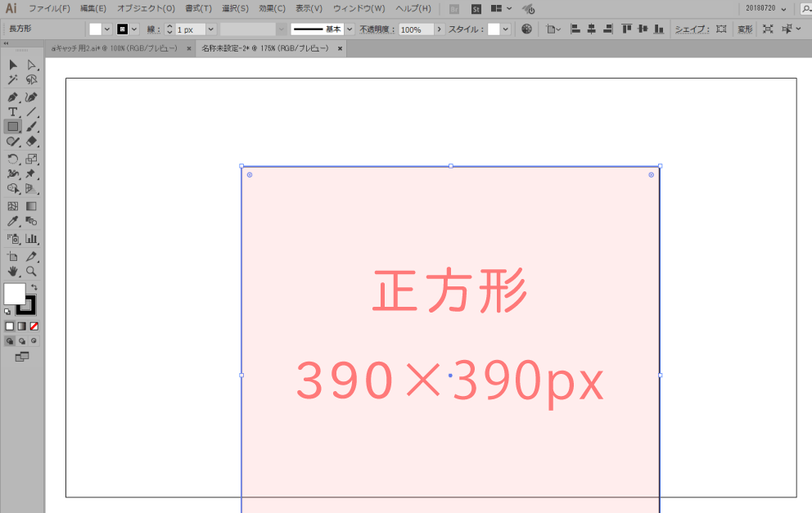Image resolution: width=812 pixels, height=513 pixels.
Task: Open the Recolor Artwork wheel
Action: pos(526,29)
